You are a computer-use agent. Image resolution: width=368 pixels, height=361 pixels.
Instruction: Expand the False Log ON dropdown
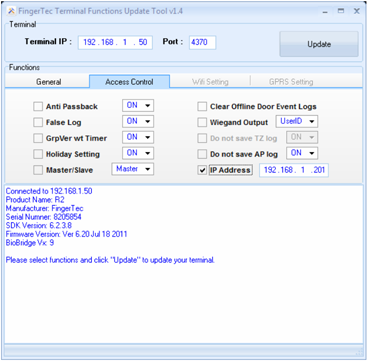138,121
